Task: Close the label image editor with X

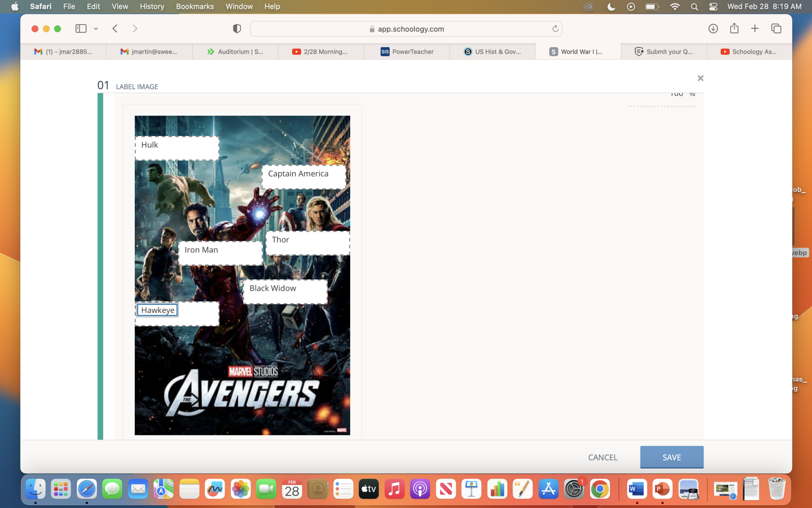Action: pyautogui.click(x=700, y=78)
